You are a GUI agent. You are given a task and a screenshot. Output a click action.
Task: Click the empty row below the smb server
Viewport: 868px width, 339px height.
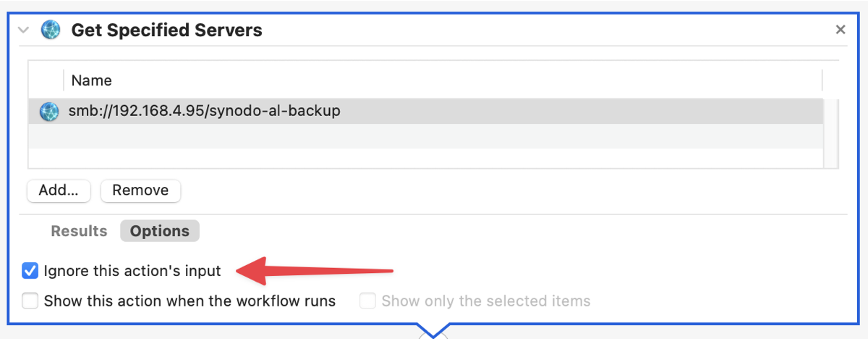pos(425,136)
